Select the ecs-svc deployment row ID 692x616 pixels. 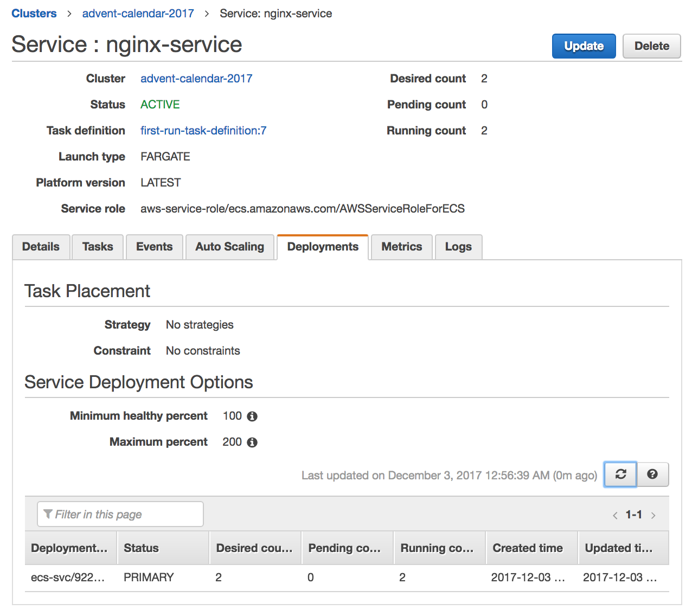[68, 578]
